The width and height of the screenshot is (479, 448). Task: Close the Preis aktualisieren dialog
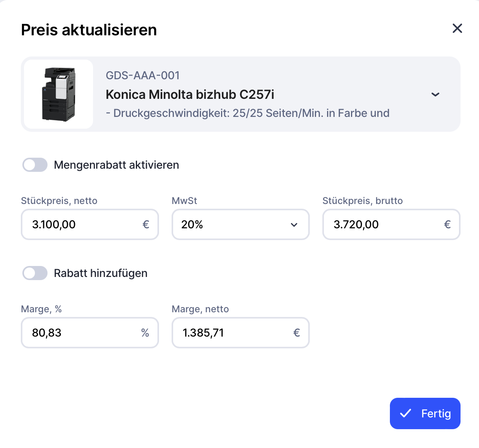coord(457,28)
